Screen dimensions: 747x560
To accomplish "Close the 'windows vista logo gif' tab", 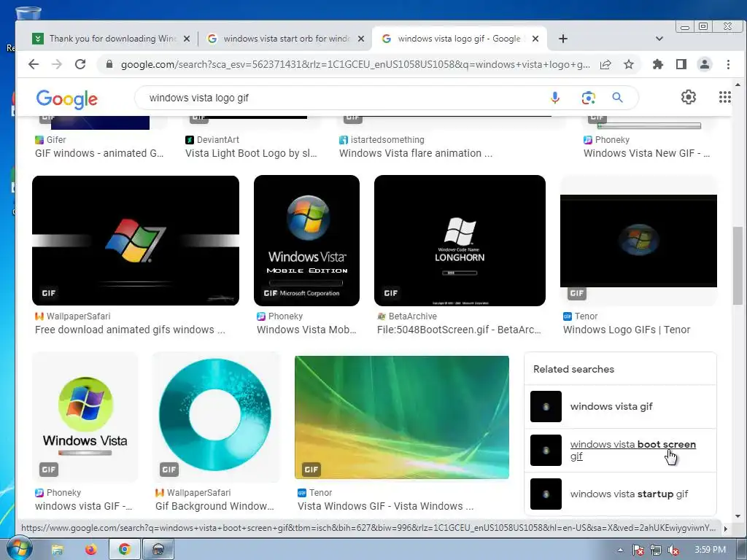I will [x=535, y=39].
